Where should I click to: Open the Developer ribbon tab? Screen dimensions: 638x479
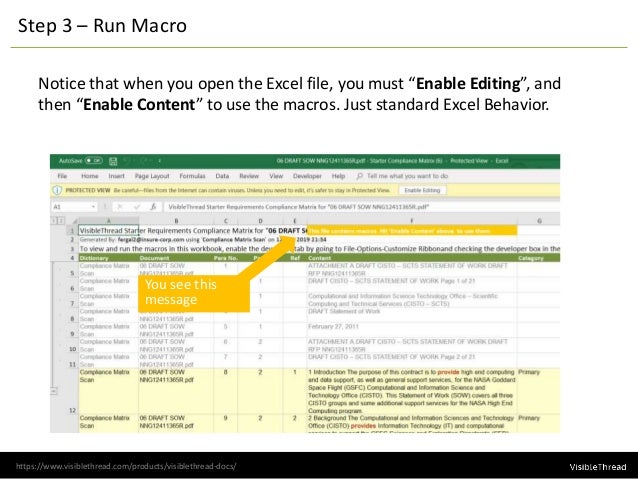click(307, 176)
